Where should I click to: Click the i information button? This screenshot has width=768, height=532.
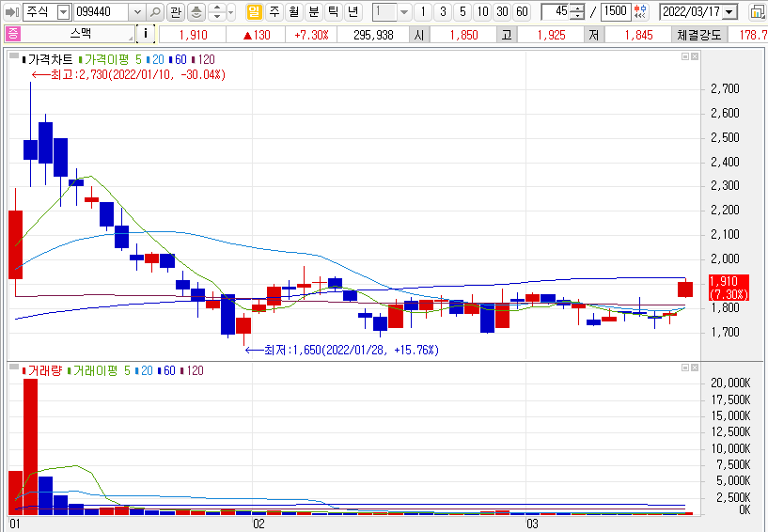[146, 34]
